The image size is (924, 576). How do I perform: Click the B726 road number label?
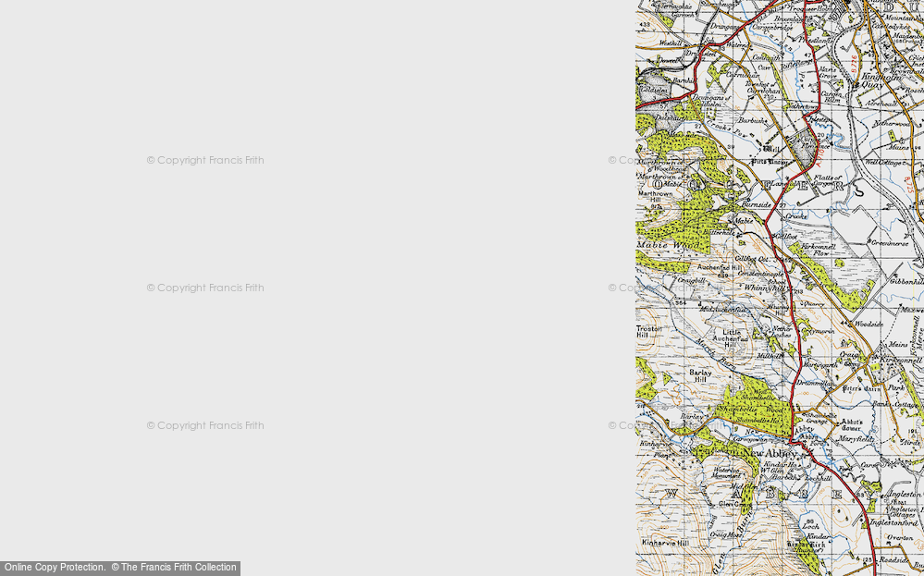[x=854, y=64]
